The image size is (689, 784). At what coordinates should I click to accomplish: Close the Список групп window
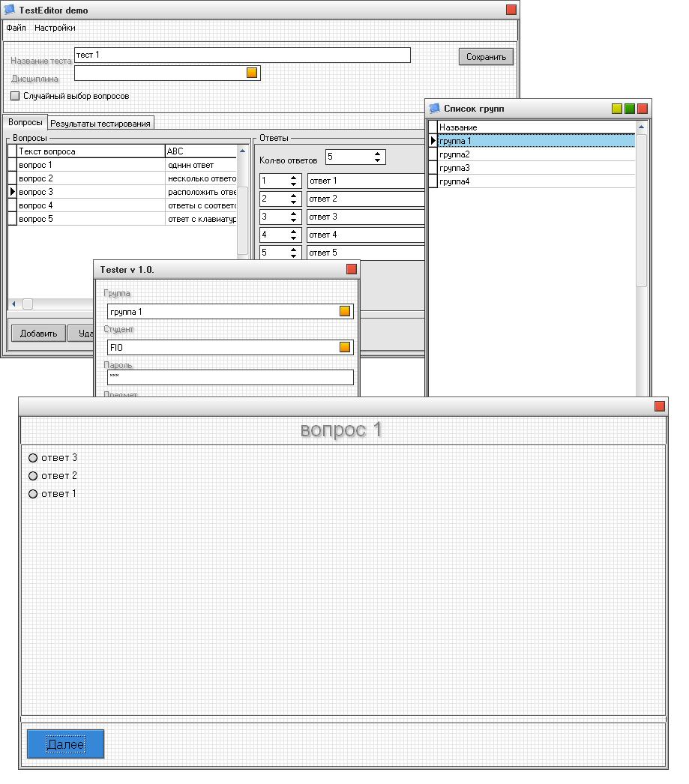pos(643,109)
